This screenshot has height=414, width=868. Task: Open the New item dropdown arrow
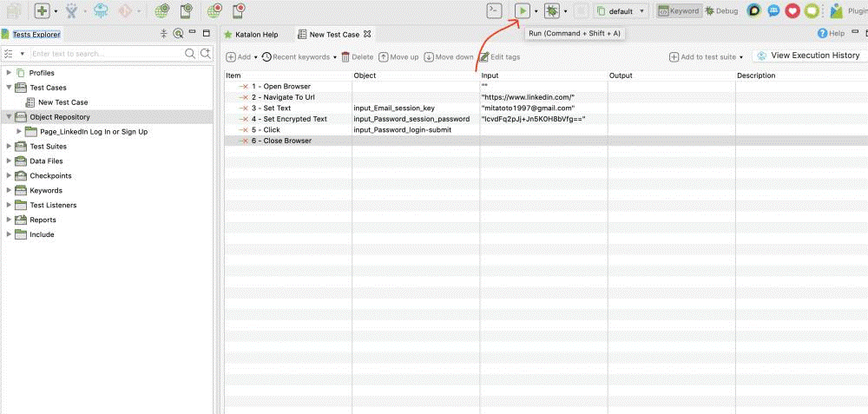click(x=56, y=11)
